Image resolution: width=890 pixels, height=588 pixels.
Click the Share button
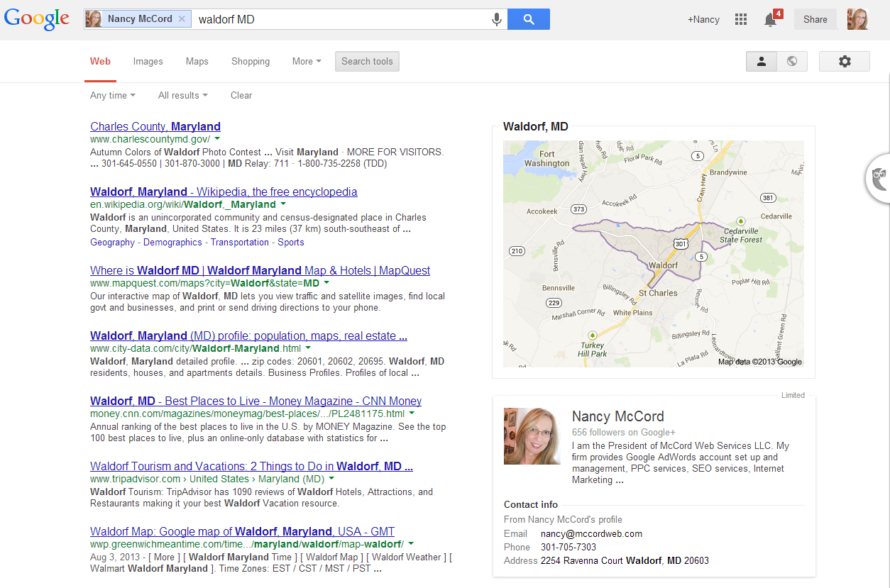click(x=815, y=19)
